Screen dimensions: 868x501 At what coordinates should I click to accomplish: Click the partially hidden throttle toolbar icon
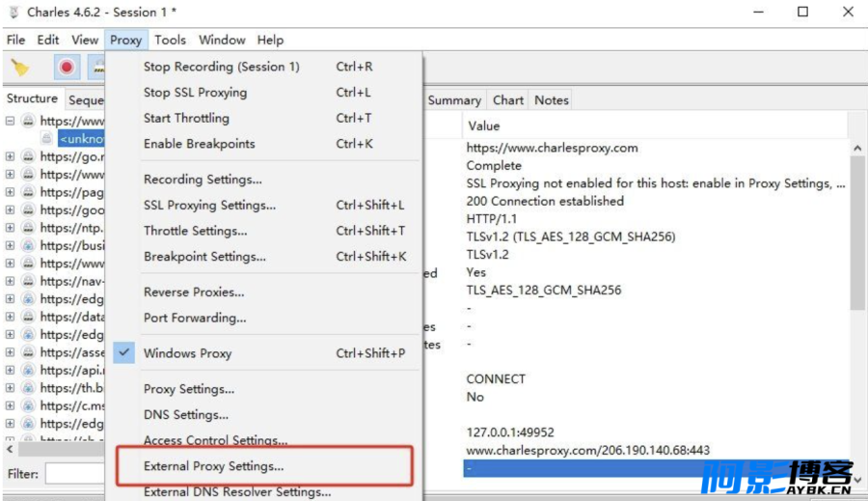[97, 68]
